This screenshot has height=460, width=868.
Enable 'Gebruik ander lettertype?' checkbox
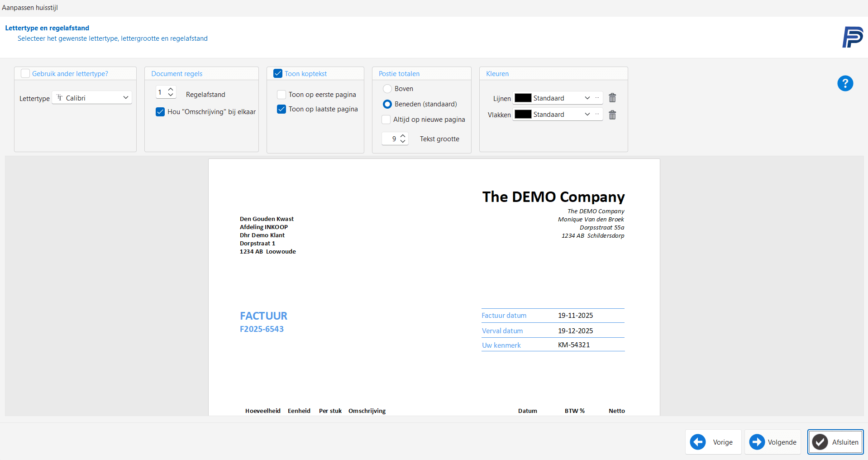pyautogui.click(x=25, y=73)
